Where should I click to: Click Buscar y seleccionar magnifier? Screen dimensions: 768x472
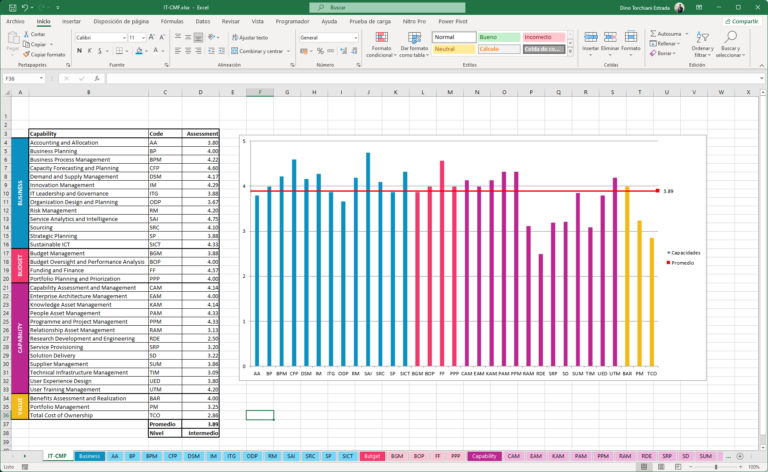click(x=731, y=45)
